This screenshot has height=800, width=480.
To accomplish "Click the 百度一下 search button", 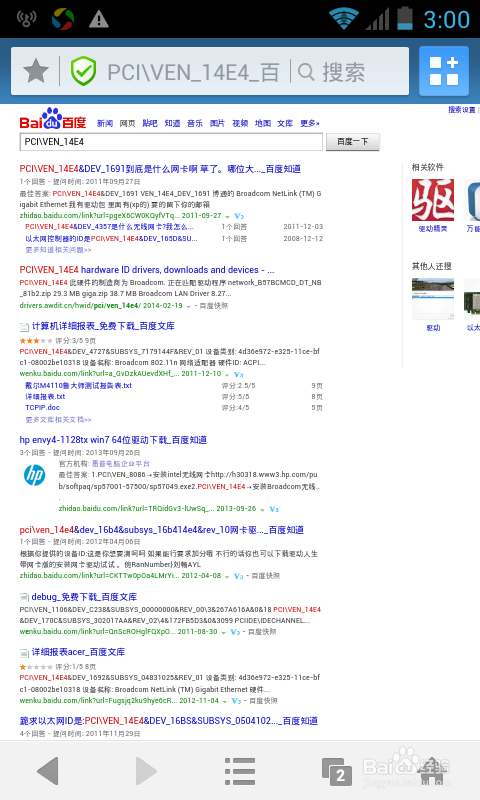I will tap(353, 142).
